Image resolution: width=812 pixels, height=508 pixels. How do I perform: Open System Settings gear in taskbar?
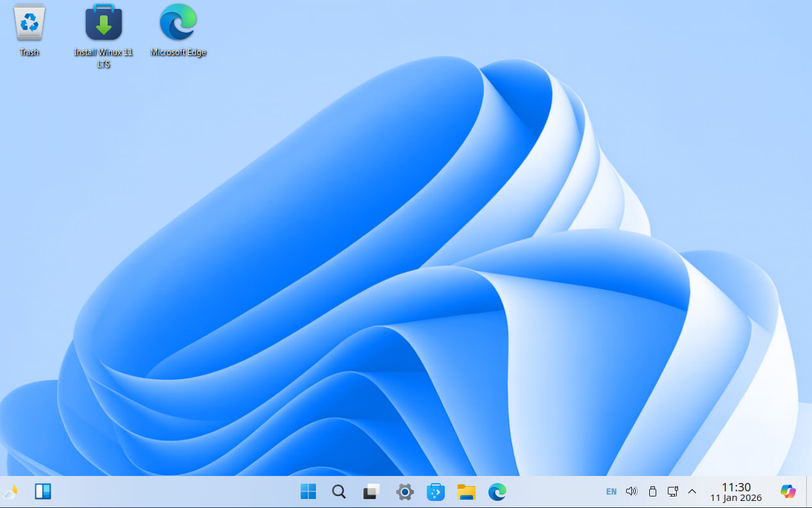point(404,491)
